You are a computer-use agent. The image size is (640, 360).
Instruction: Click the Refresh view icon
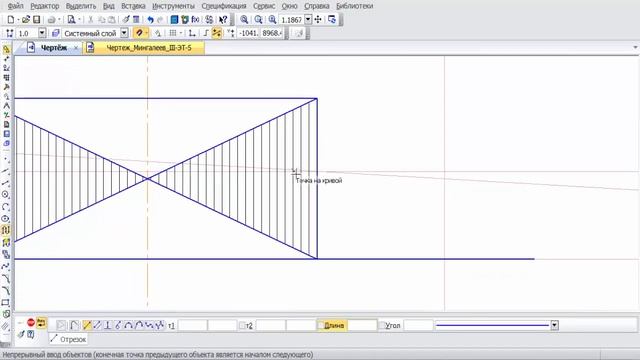click(x=331, y=19)
